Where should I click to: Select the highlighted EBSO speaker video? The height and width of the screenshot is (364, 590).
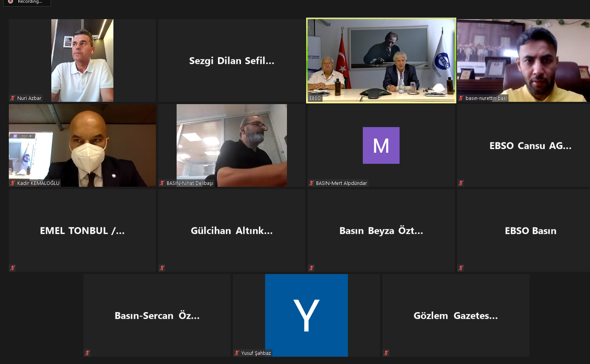[381, 60]
